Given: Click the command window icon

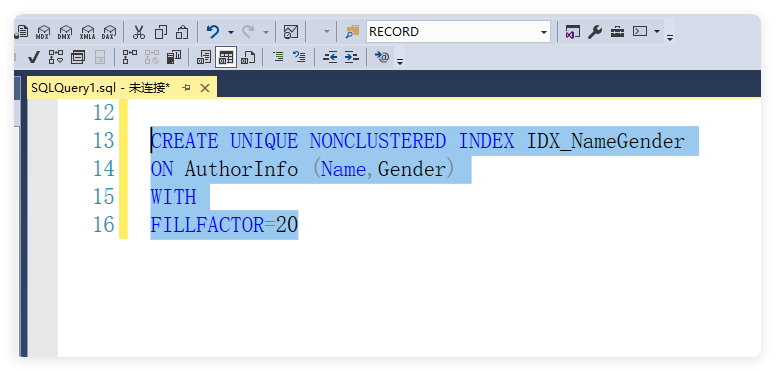Looking at the screenshot, I should [x=641, y=32].
